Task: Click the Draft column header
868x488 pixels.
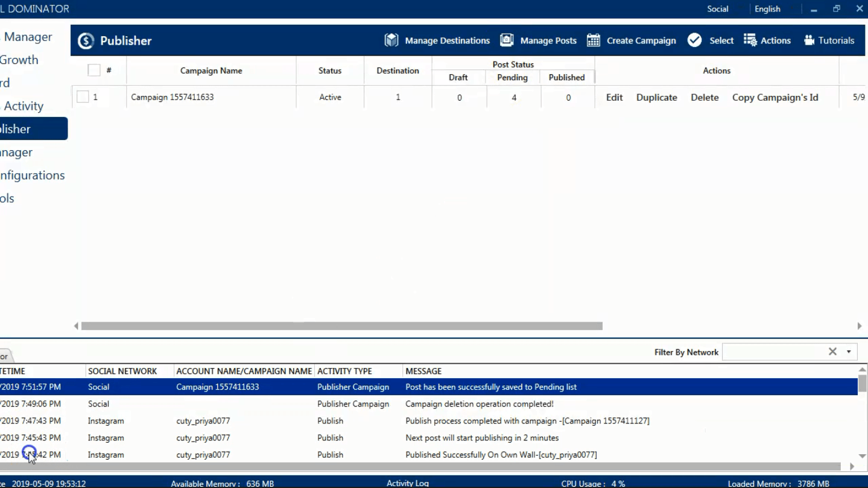Action: [x=458, y=77]
